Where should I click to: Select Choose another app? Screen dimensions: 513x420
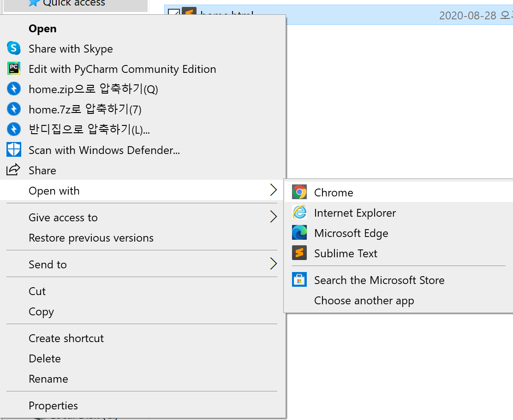tap(399, 301)
